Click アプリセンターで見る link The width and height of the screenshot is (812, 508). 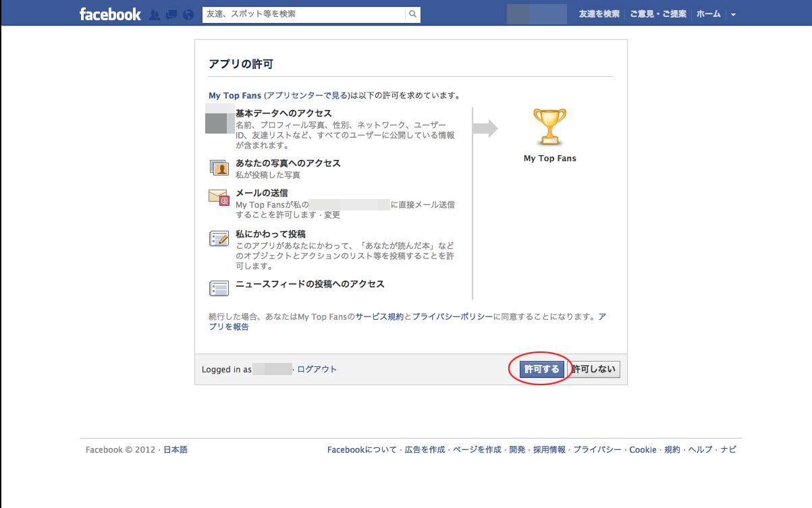[307, 96]
